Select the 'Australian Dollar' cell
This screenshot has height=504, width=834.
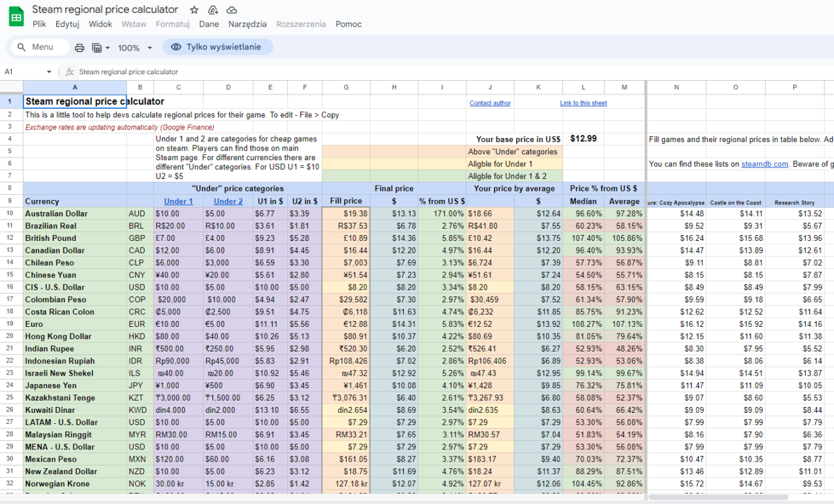point(75,214)
